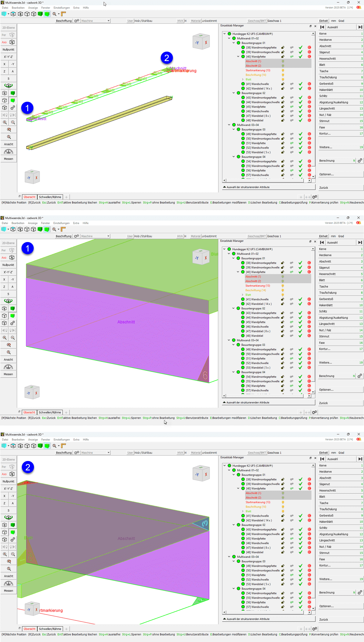Click zoom-window magnifier icon in bottom window toolbar
This screenshot has height=642, width=364.
tap(55, 446)
